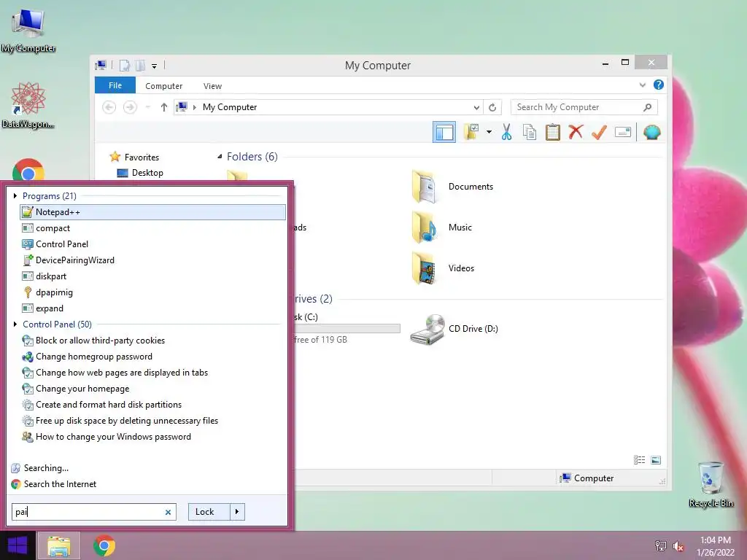Switch to details view icon

pos(639,460)
